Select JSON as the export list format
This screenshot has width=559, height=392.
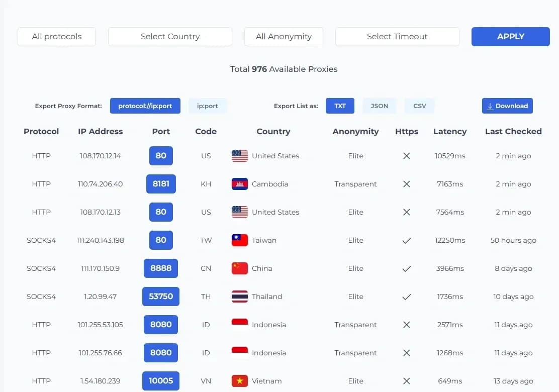pyautogui.click(x=379, y=106)
